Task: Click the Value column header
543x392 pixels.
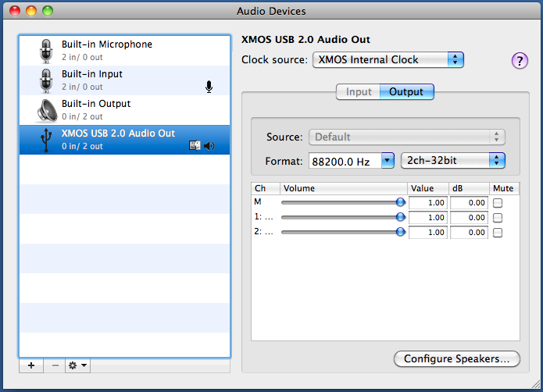Action: coord(428,188)
